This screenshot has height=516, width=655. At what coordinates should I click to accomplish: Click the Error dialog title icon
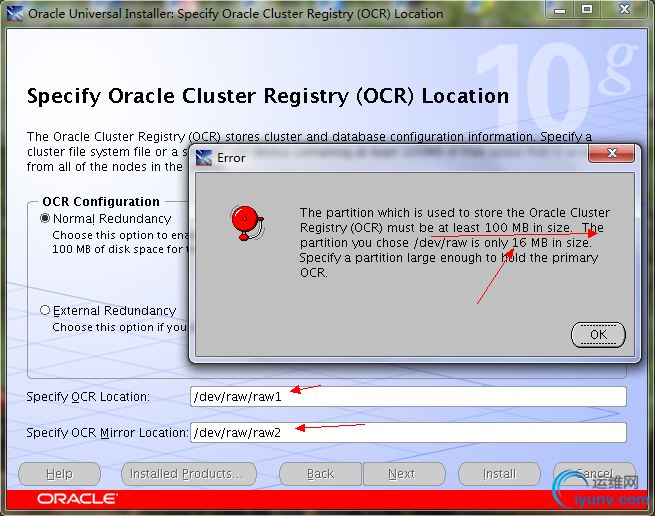point(204,158)
